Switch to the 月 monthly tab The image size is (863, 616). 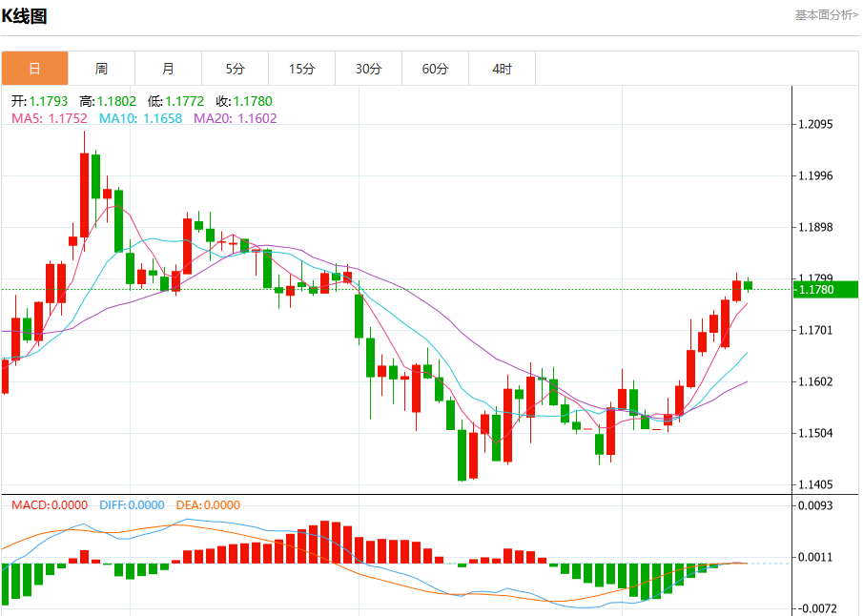[x=169, y=69]
